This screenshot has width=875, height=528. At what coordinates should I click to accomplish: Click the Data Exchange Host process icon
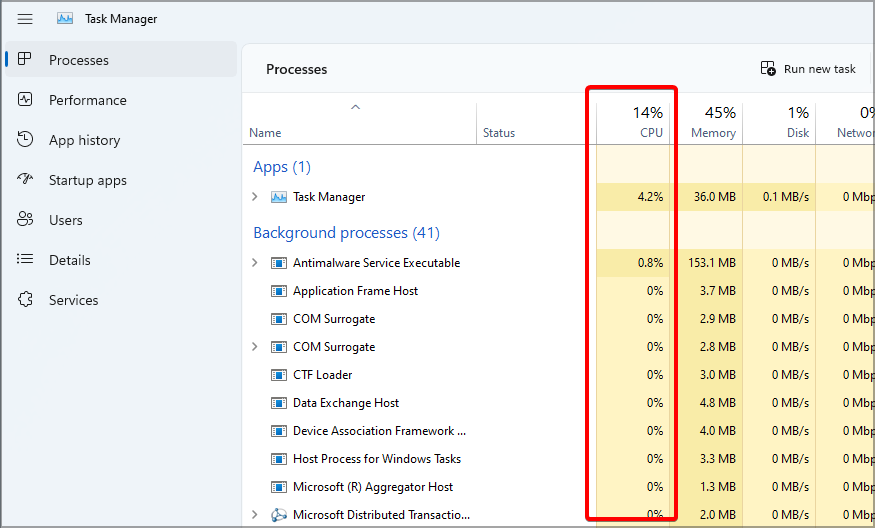tap(278, 403)
